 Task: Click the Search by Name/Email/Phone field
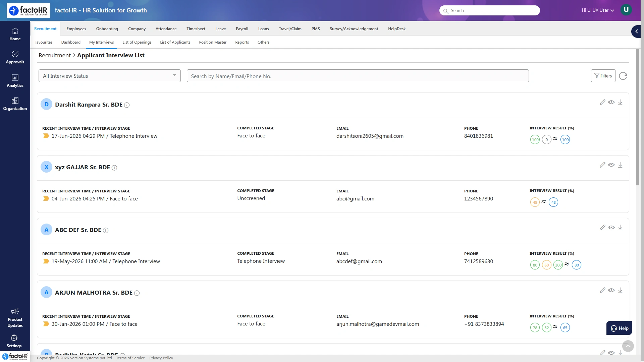(358, 76)
